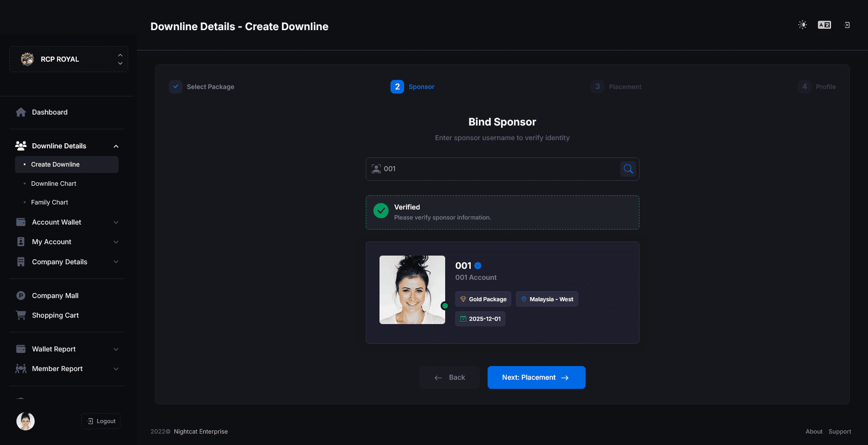Image resolution: width=868 pixels, height=445 pixels.
Task: Click the search magnifier in sponsor field
Action: (x=628, y=169)
